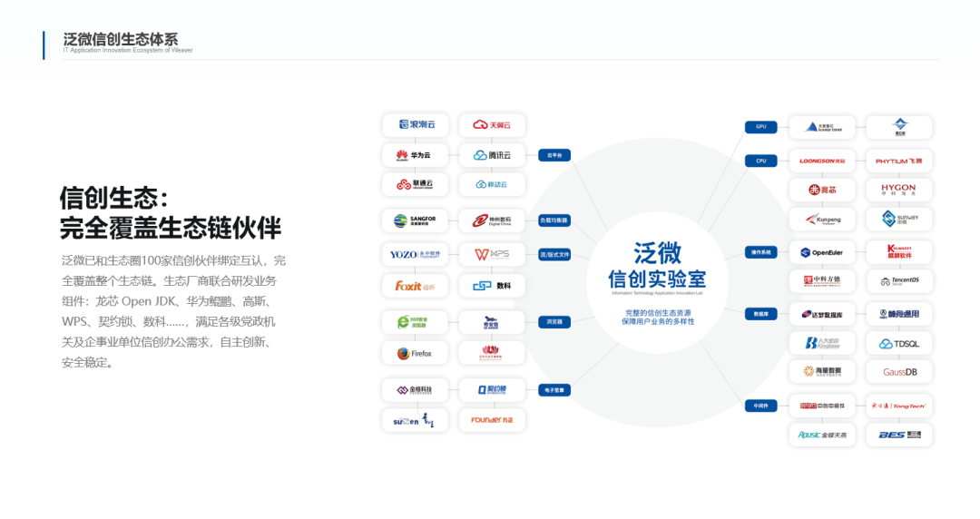Click the slide title 泛微信创生态体系
This screenshot has height=519, width=980.
point(121,39)
